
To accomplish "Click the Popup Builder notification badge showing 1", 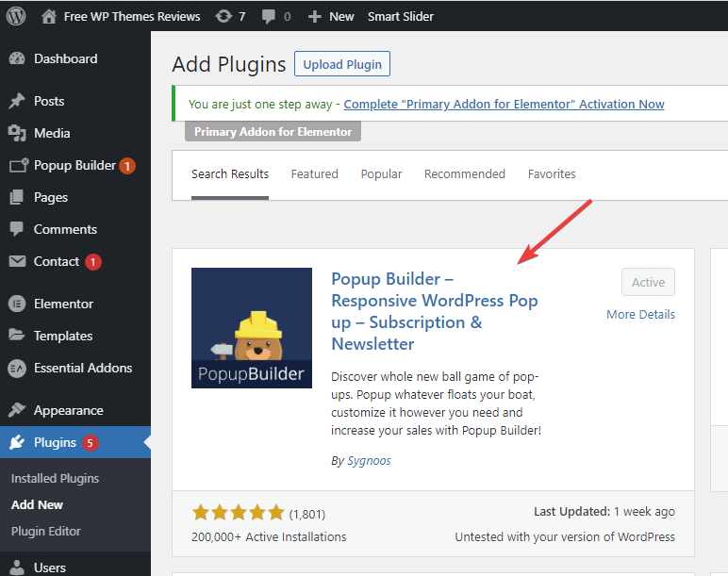I will 127,166.
